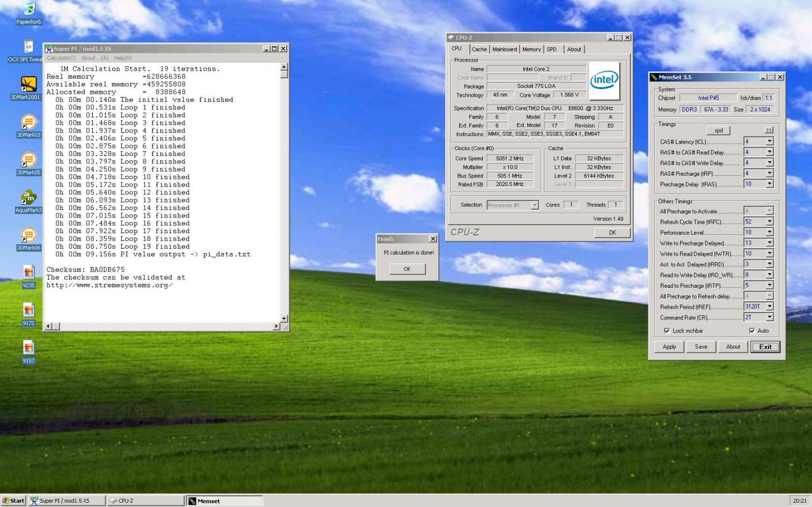Open the Processor #1 selection dropdown
Screen dimensions: 812x507
pos(535,205)
